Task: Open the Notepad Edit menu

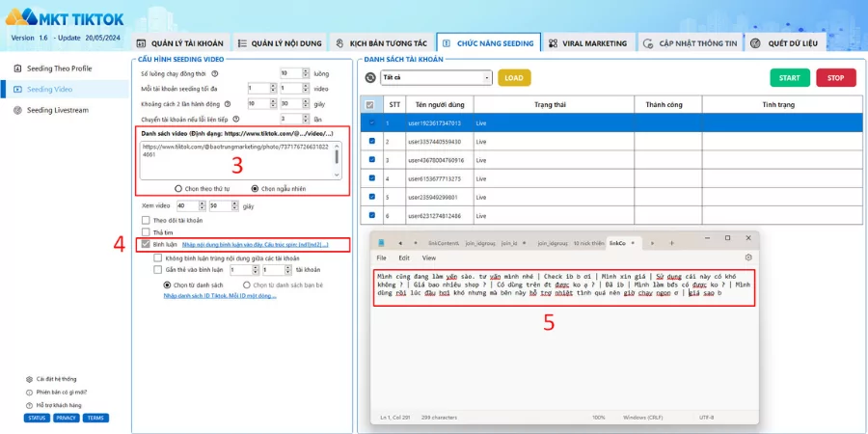Action: 404,258
